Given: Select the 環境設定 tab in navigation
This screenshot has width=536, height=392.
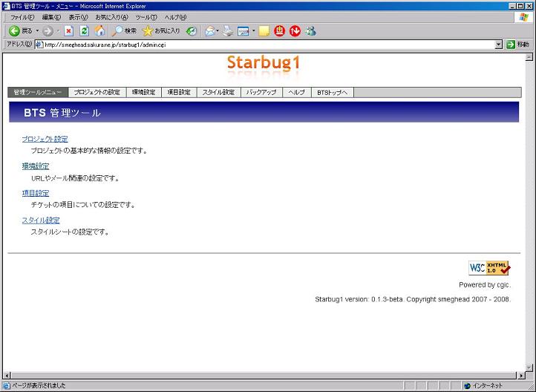Looking at the screenshot, I should 143,93.
